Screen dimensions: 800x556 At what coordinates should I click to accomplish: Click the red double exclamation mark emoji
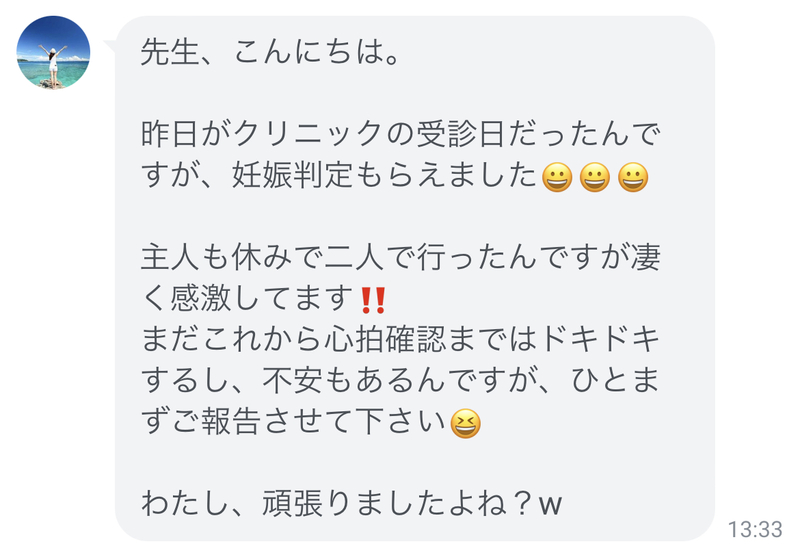pyautogui.click(x=373, y=300)
